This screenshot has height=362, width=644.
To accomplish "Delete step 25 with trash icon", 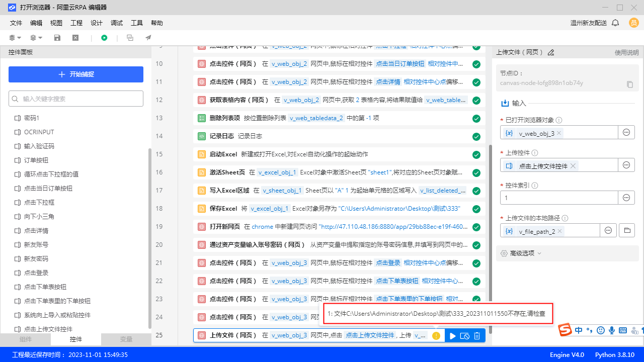I will [477, 336].
